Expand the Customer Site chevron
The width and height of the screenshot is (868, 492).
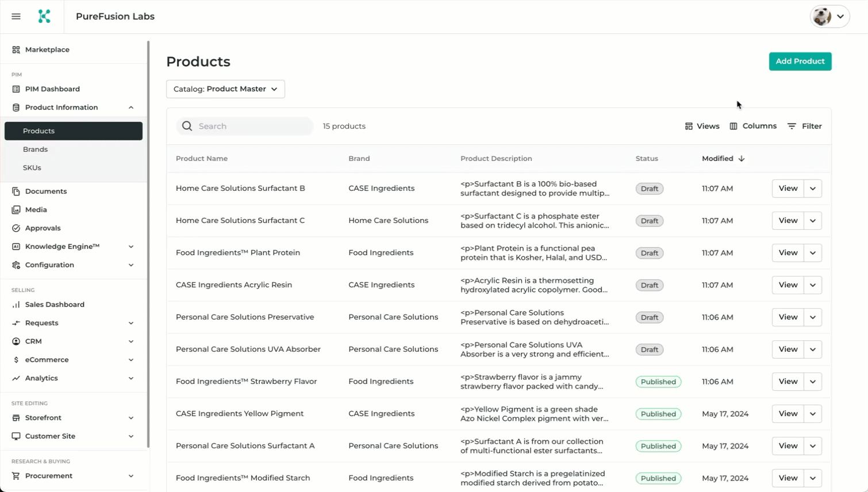click(131, 436)
